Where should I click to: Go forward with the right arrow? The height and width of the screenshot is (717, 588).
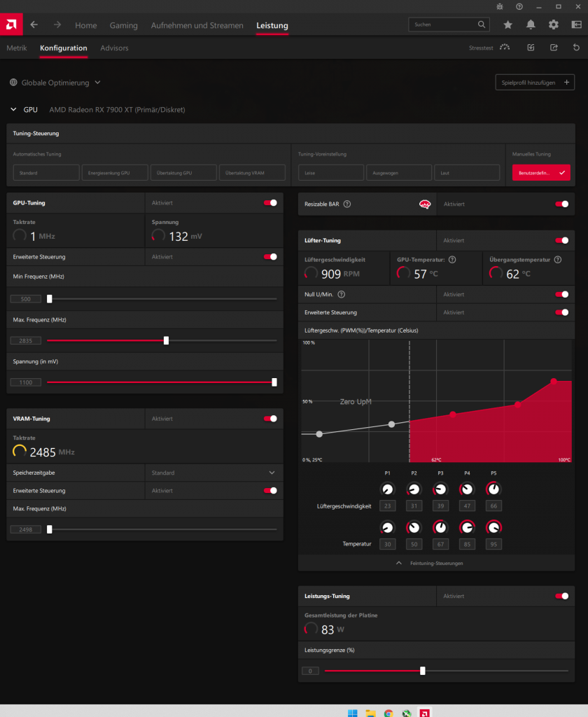pos(57,25)
